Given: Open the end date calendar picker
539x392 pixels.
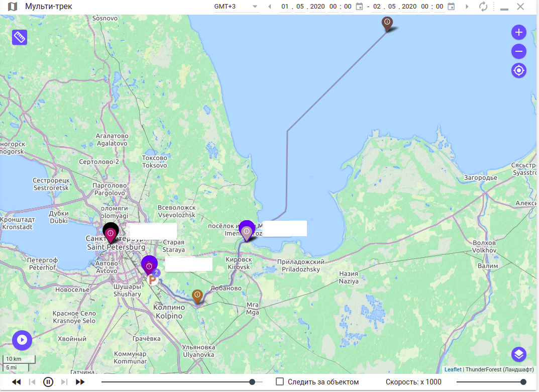Looking at the screenshot, I should pyautogui.click(x=451, y=7).
